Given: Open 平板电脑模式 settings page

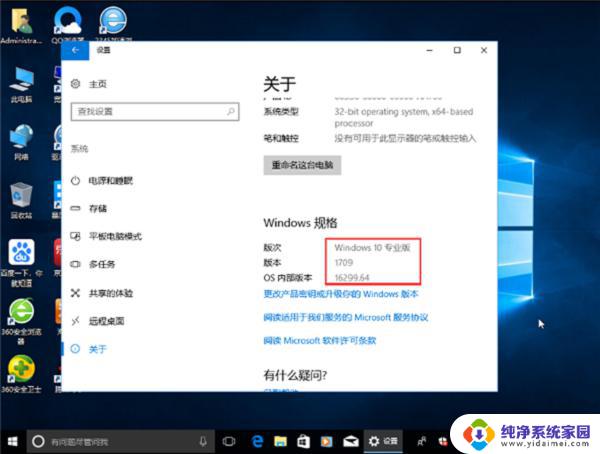Looking at the screenshot, I should 115,236.
